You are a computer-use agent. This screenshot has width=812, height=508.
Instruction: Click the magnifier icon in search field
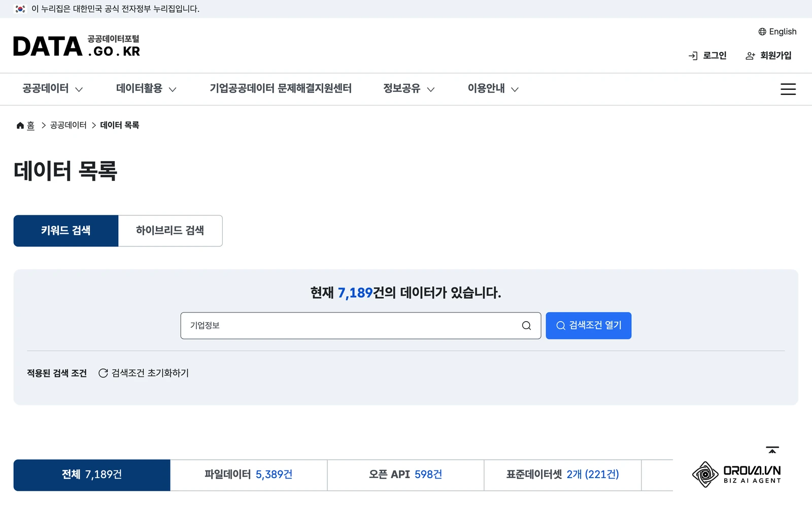coord(526,326)
